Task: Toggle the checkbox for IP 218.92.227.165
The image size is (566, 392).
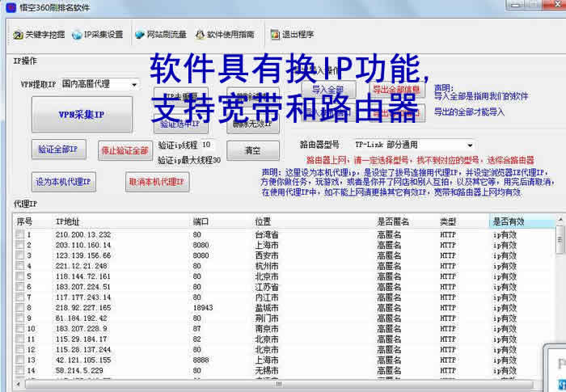Action: click(19, 308)
